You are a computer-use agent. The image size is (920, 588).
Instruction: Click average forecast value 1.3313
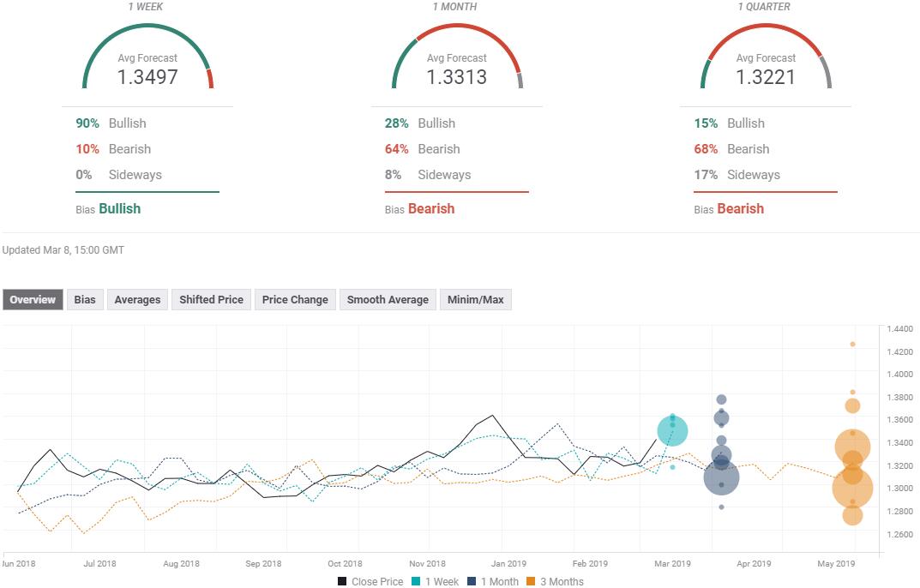click(x=456, y=77)
